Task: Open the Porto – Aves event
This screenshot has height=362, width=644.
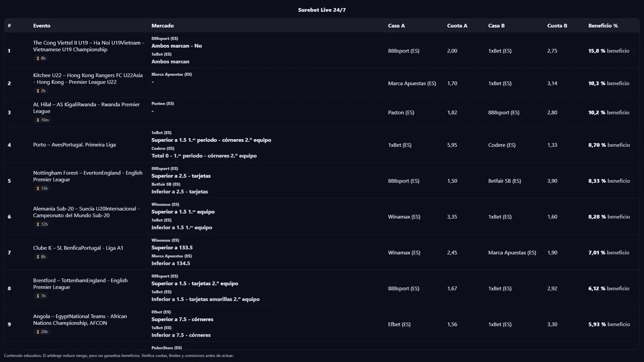Action: coord(74,145)
